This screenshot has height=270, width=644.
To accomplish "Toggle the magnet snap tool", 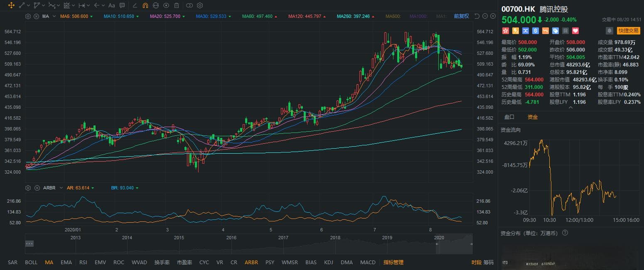I will (x=145, y=5).
